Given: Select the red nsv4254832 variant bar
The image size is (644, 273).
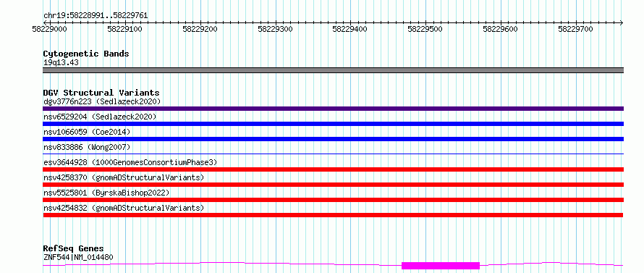Looking at the screenshot, I should pos(333,215).
